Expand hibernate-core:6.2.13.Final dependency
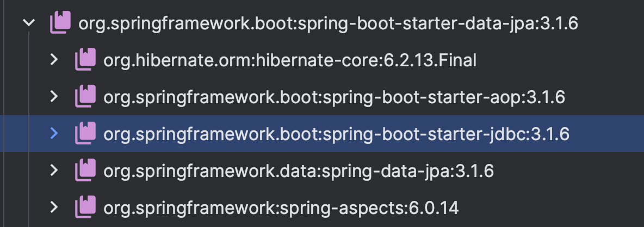 coord(54,60)
